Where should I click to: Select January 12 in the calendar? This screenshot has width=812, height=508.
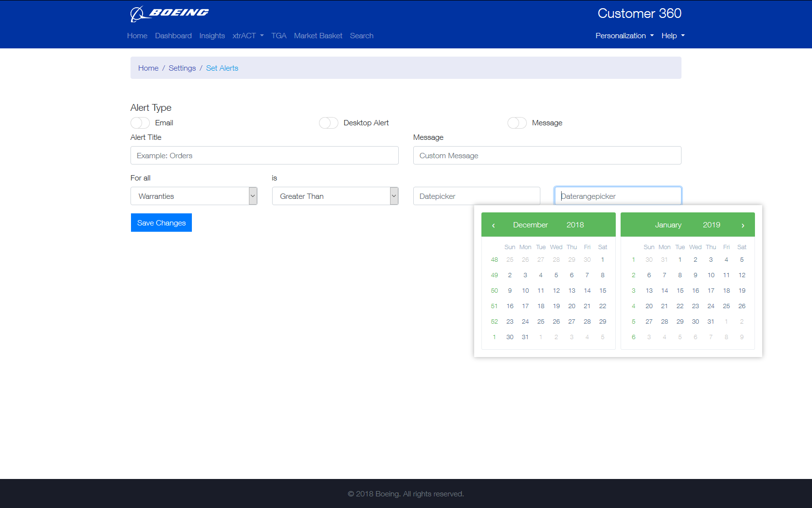(742, 275)
